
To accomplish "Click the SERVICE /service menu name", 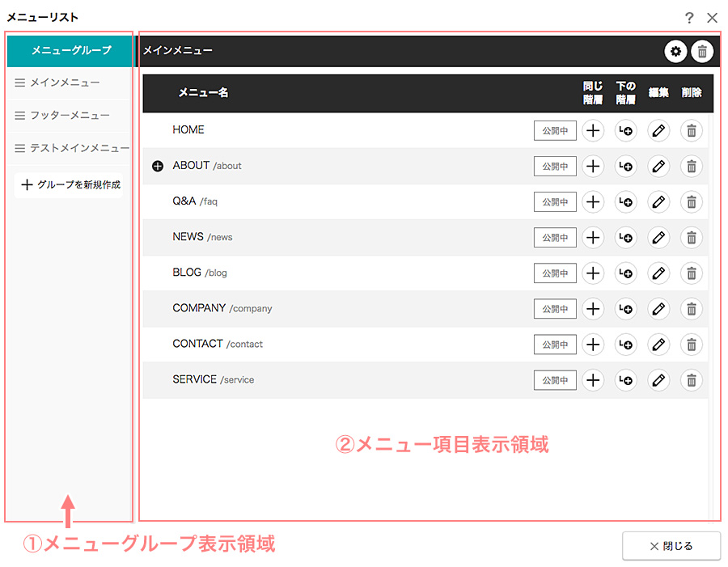I will coord(213,380).
